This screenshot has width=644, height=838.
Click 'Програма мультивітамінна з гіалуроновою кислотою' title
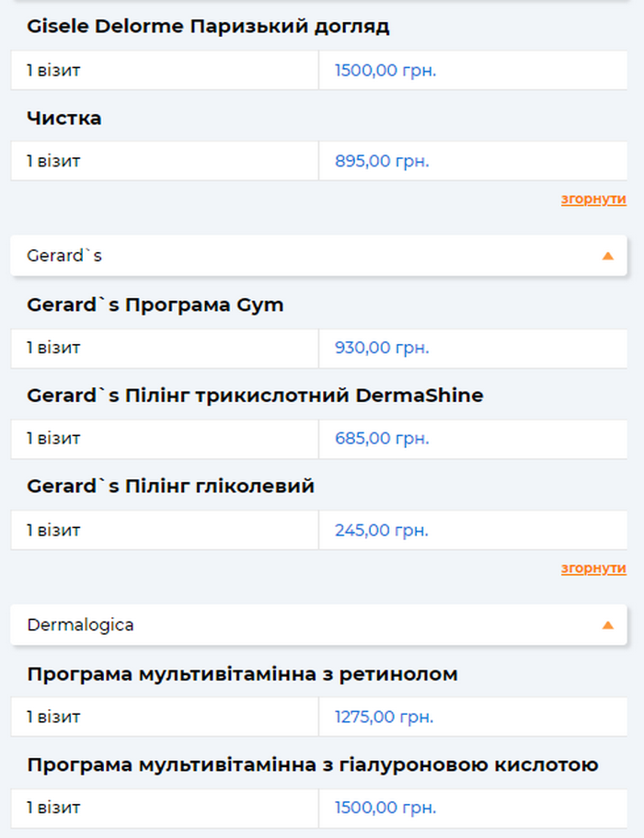pyautogui.click(x=313, y=765)
